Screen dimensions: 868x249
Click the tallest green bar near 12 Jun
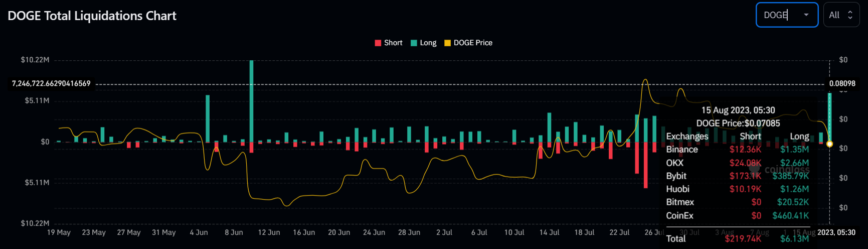251,101
